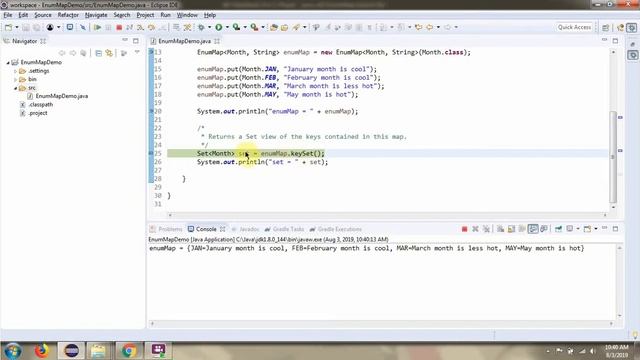Open the Window menu
The width and height of the screenshot is (640, 360).
tap(187, 15)
